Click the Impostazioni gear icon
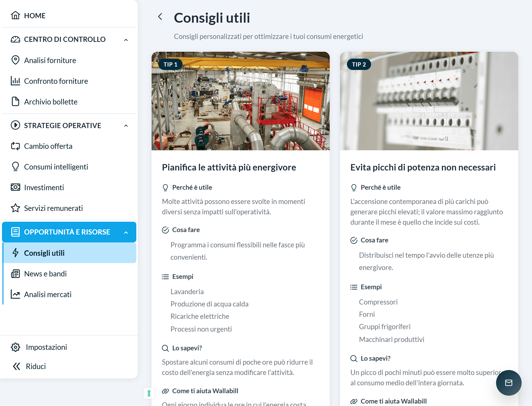The width and height of the screenshot is (532, 406). tap(16, 347)
